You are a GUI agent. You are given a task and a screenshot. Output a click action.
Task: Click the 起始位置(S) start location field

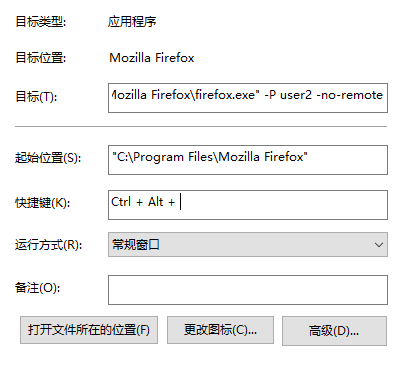[248, 160]
